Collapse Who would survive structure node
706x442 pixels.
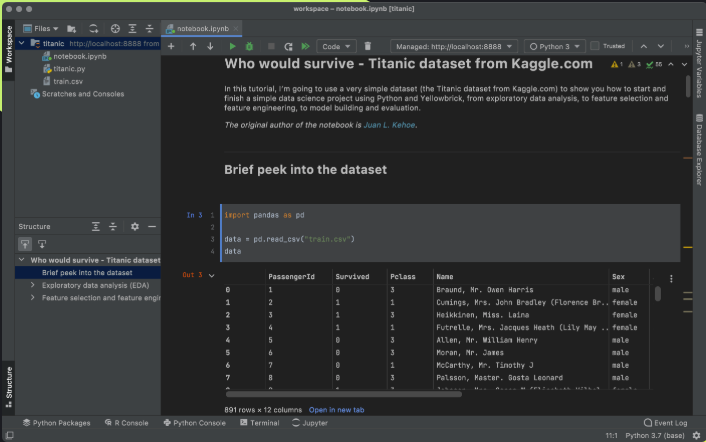[22, 260]
